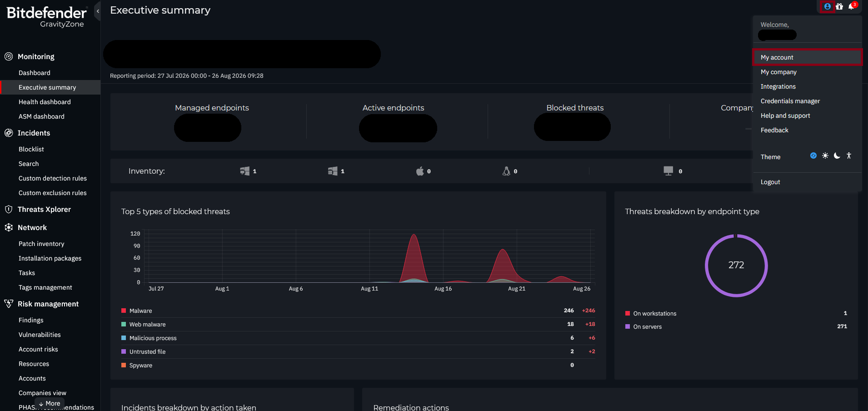The height and width of the screenshot is (411, 868).
Task: Expand the More button in sidebar
Action: pyautogui.click(x=50, y=403)
